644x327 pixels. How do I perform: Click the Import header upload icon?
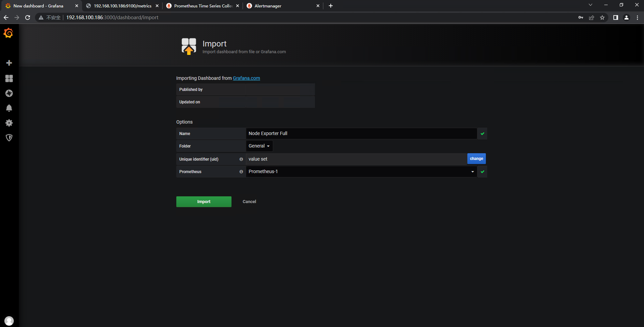[x=189, y=46]
